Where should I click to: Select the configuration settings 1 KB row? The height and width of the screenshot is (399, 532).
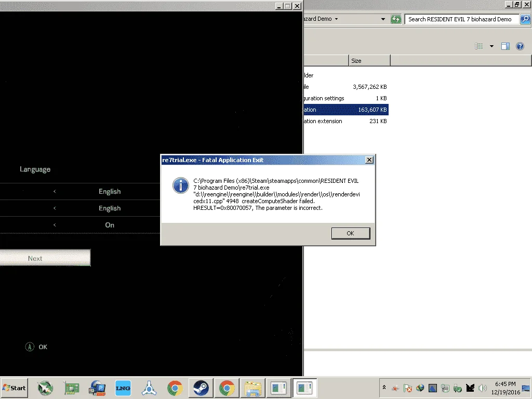tap(345, 98)
